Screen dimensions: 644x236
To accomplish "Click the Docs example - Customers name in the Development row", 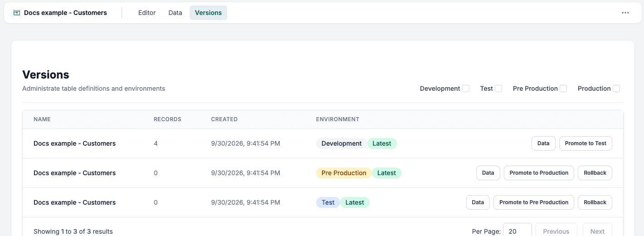I will click(74, 143).
